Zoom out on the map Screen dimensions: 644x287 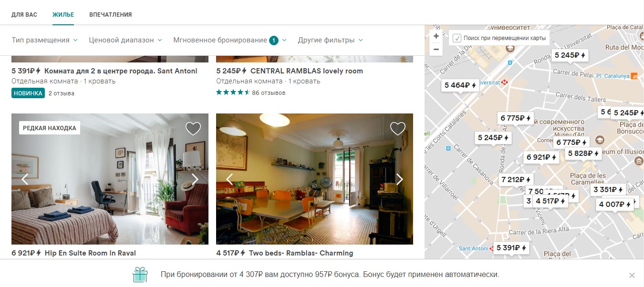click(436, 49)
